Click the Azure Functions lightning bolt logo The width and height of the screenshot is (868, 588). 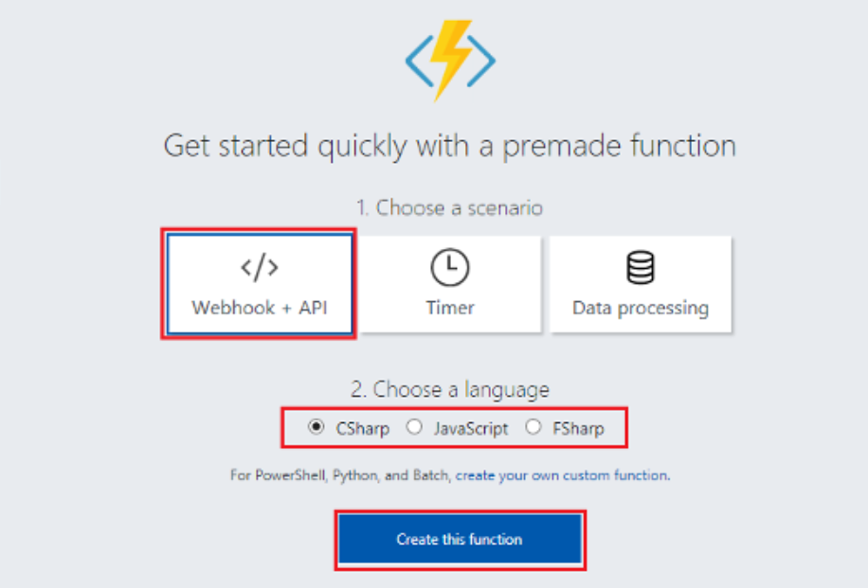pyautogui.click(x=450, y=60)
